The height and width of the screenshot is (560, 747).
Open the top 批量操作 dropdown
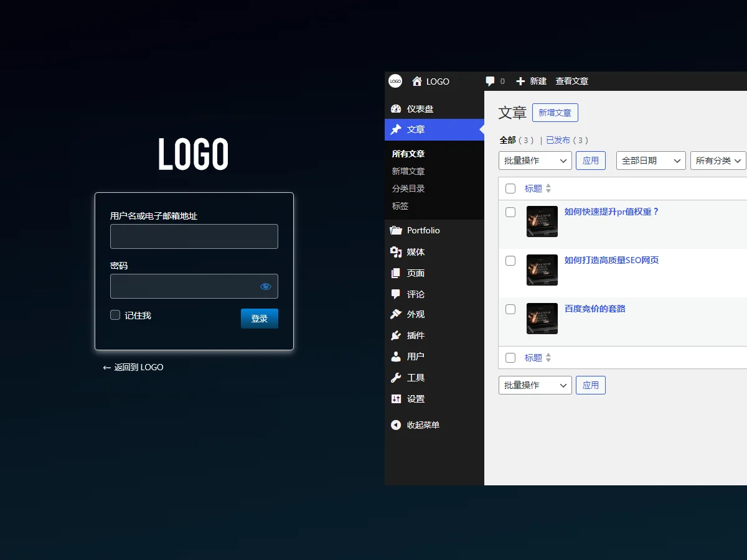535,161
